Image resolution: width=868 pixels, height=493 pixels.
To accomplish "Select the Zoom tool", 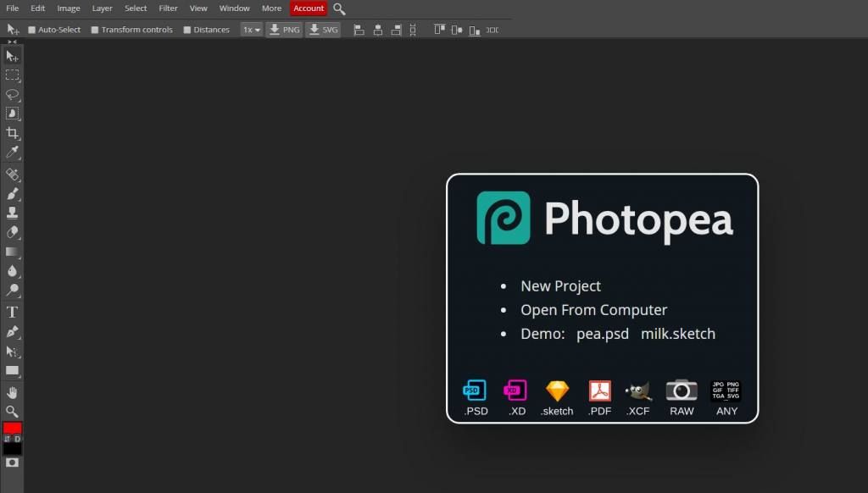I will point(12,412).
